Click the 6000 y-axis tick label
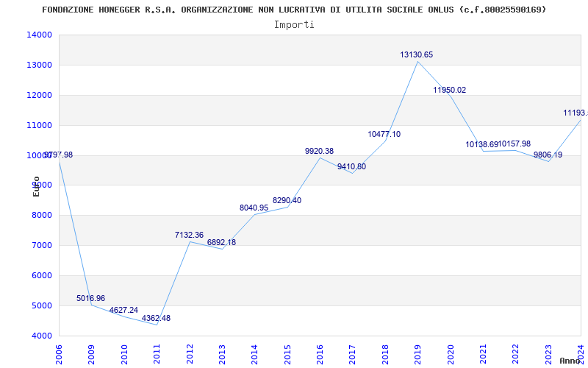588x368 pixels. (x=41, y=275)
